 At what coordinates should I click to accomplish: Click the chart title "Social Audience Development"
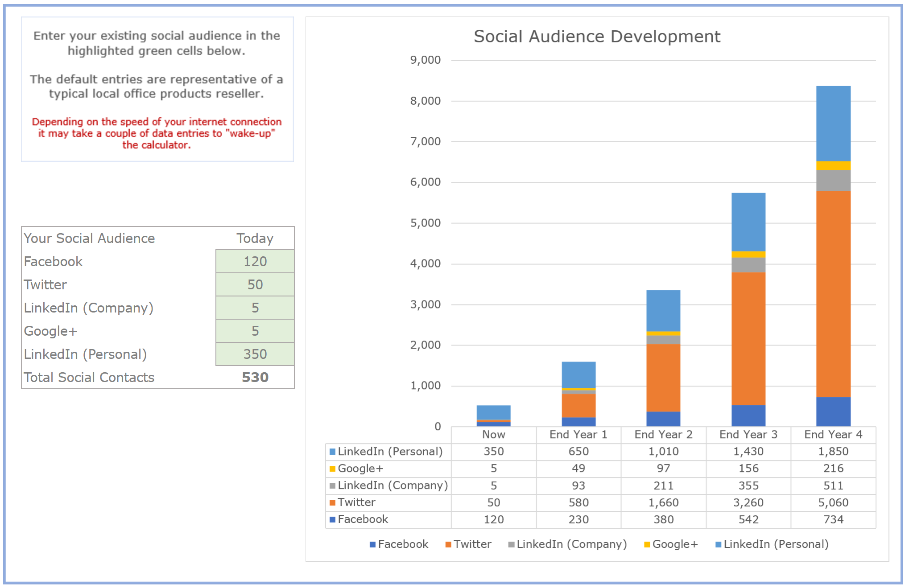tap(597, 37)
